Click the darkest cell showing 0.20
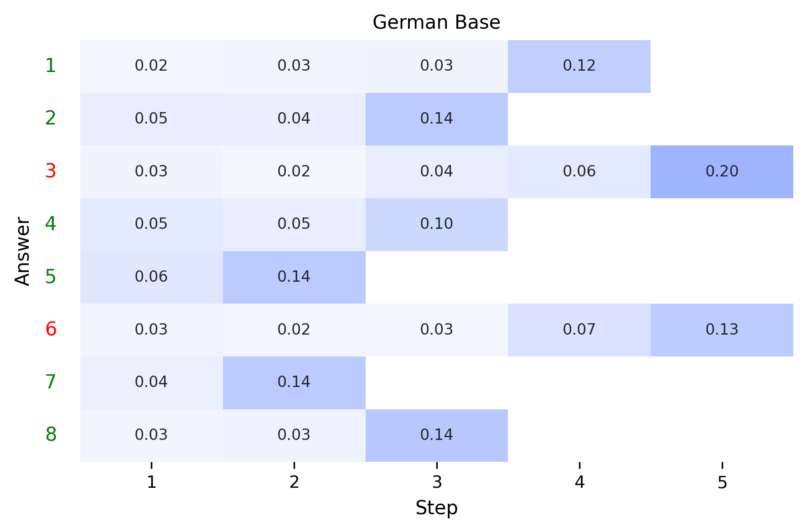 [x=722, y=171]
